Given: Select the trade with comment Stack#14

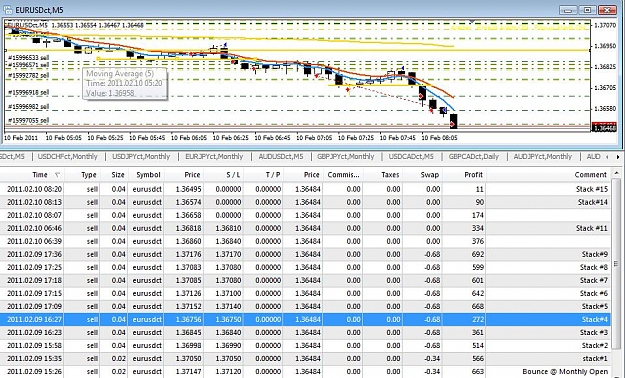Looking at the screenshot, I should 305,202.
